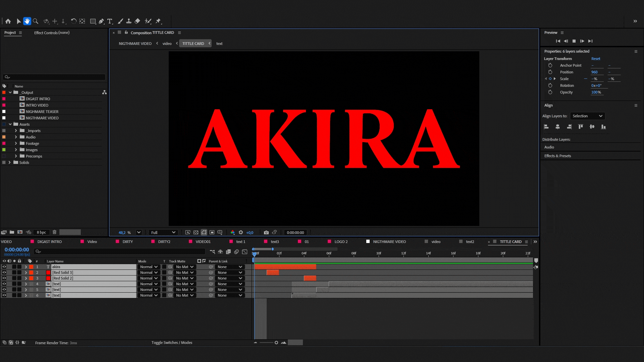Click Align Top icon in Align panel
644x362 pixels.
pos(581,127)
